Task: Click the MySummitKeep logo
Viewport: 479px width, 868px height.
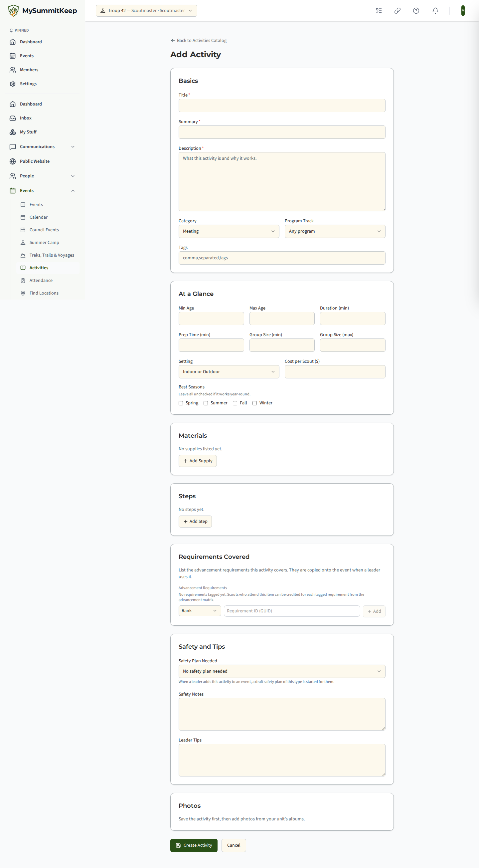Action: pyautogui.click(x=43, y=11)
